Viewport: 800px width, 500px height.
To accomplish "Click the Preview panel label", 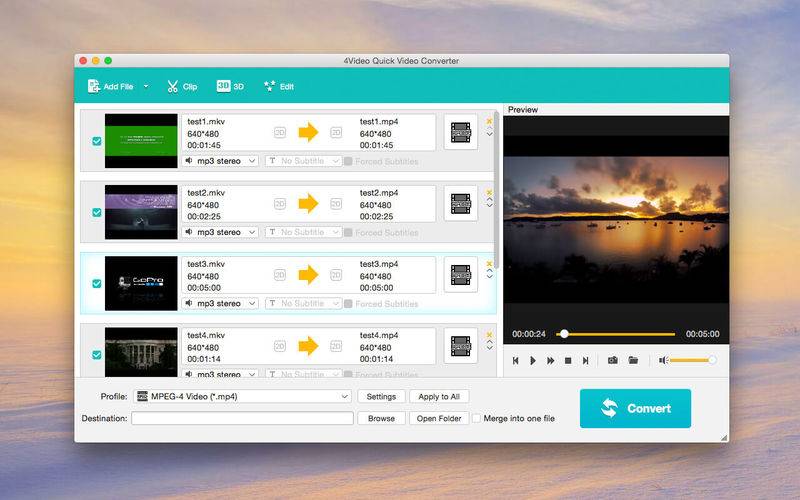I will (x=522, y=110).
